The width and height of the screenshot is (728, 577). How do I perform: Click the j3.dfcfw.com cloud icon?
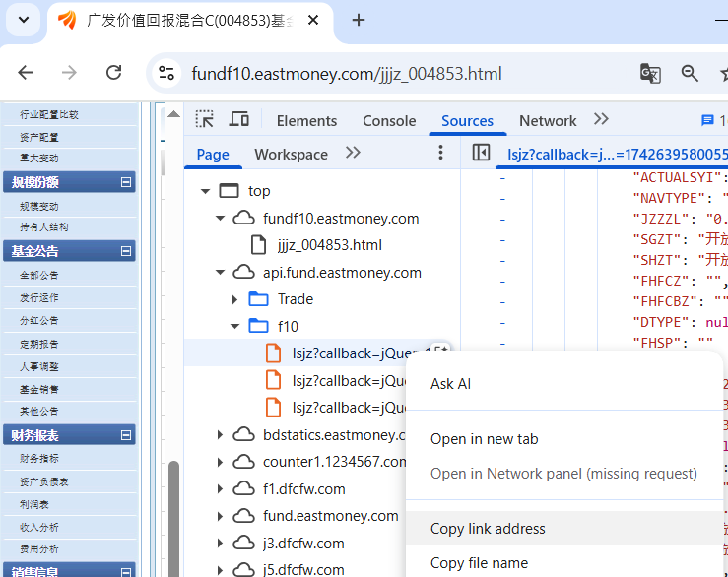tap(243, 544)
